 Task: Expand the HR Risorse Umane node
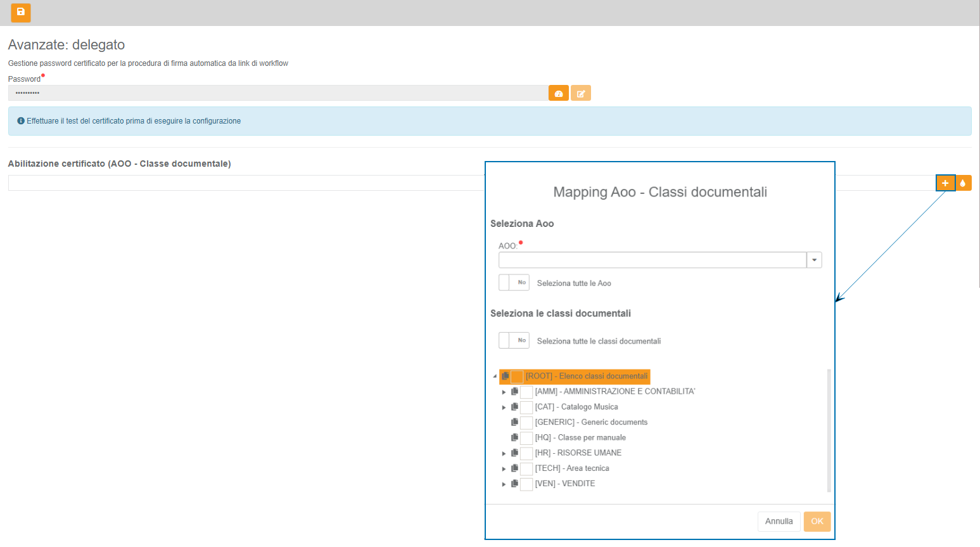[504, 454]
